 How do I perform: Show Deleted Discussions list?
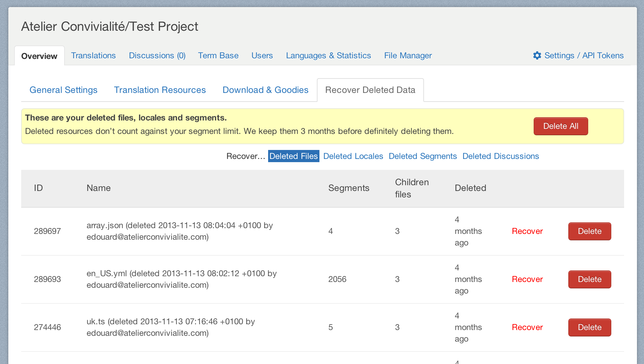(501, 156)
